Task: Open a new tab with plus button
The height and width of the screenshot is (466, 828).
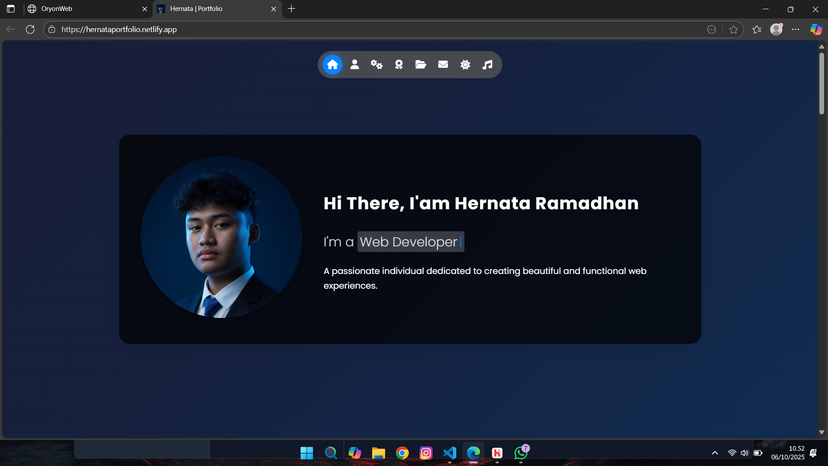Action: 291,9
